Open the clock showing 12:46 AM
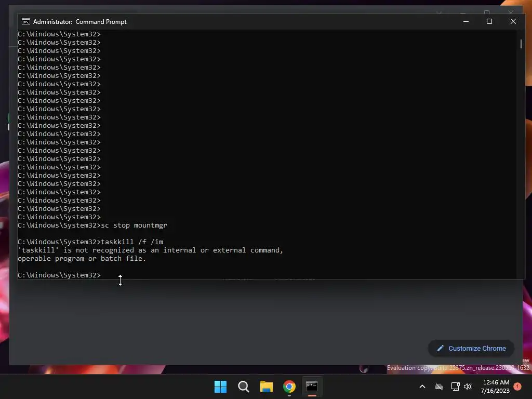Image resolution: width=532 pixels, height=399 pixels. click(x=496, y=382)
